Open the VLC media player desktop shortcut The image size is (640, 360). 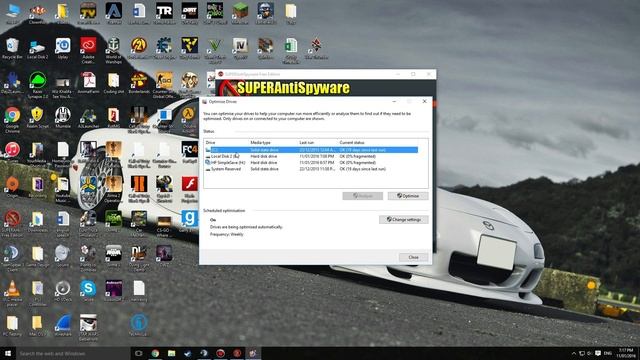[x=12, y=293]
